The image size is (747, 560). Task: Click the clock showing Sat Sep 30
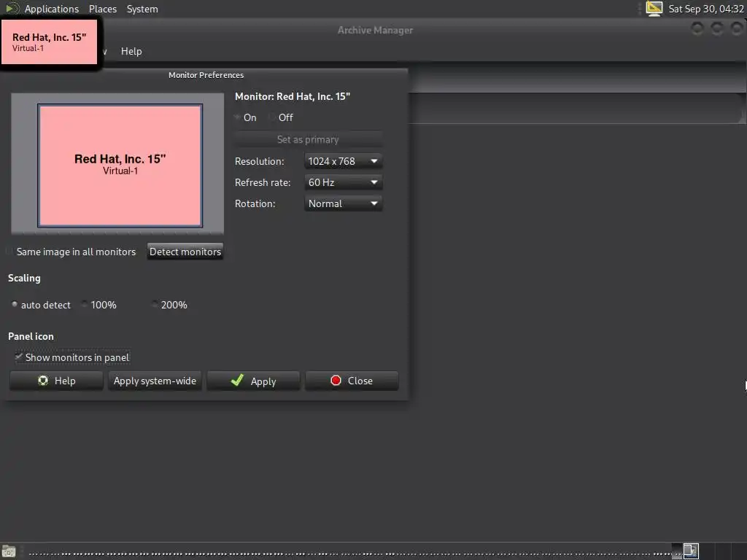(705, 9)
